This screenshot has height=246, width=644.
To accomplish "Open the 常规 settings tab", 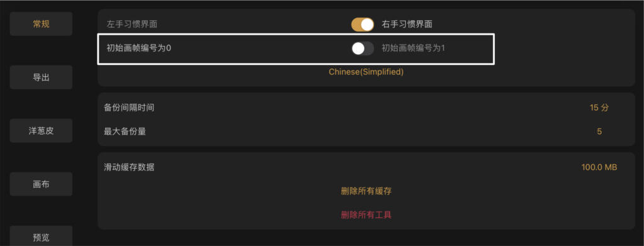I will [x=41, y=24].
